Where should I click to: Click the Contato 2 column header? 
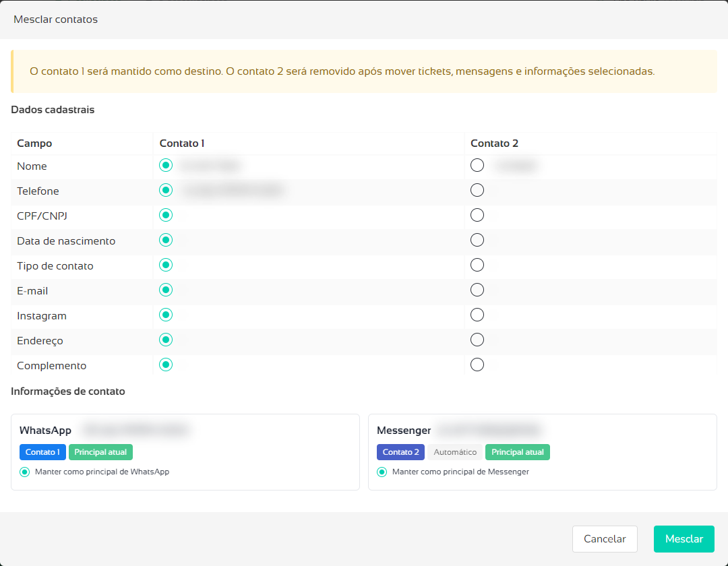tap(495, 144)
